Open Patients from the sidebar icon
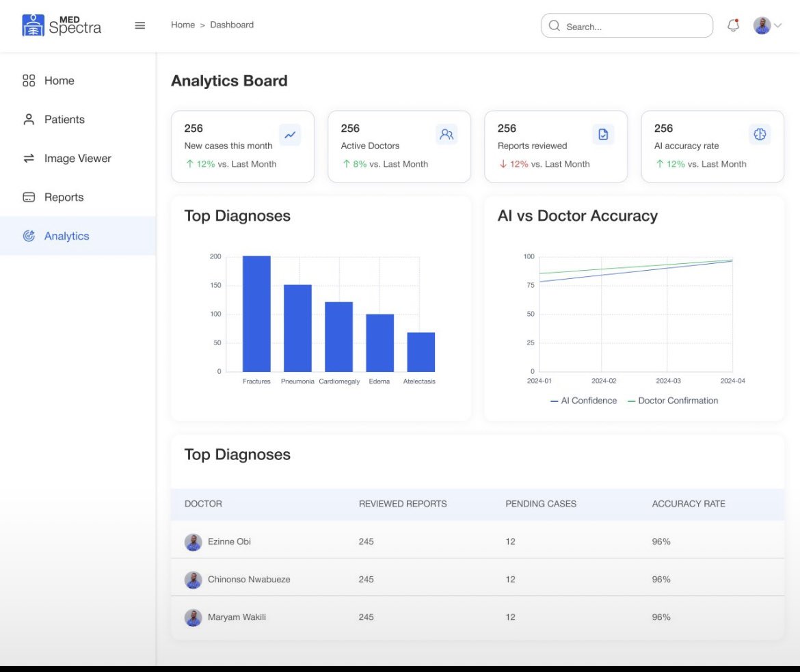Image resolution: width=800 pixels, height=672 pixels. pyautogui.click(x=29, y=119)
